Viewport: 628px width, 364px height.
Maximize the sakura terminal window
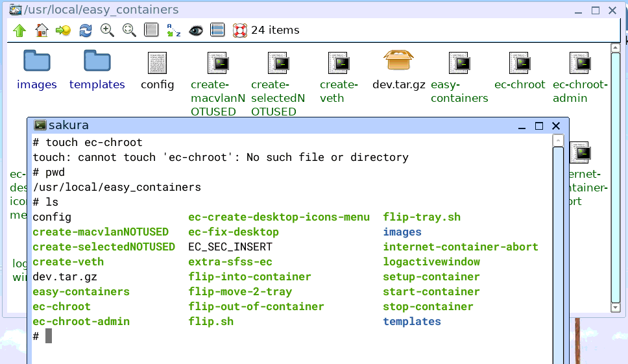coord(539,126)
